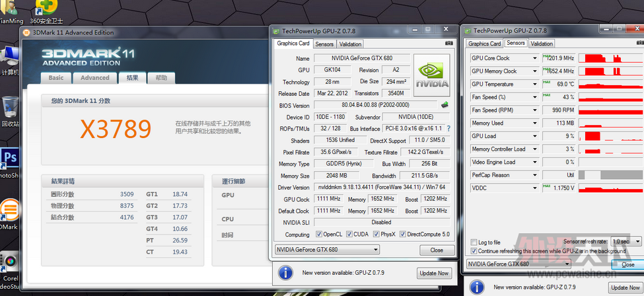The width and height of the screenshot is (644, 296).
Task: Click GPU-Z title icon of Graphics Card window
Action: pos(276,31)
